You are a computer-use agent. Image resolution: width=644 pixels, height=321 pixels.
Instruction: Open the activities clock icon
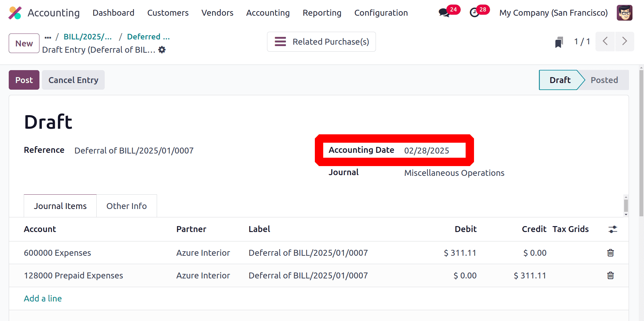click(x=474, y=13)
